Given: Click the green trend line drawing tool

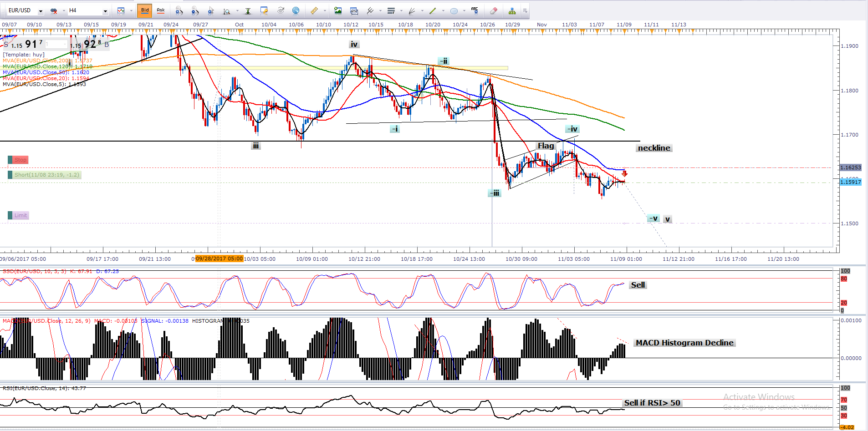Looking at the screenshot, I should click(x=433, y=10).
